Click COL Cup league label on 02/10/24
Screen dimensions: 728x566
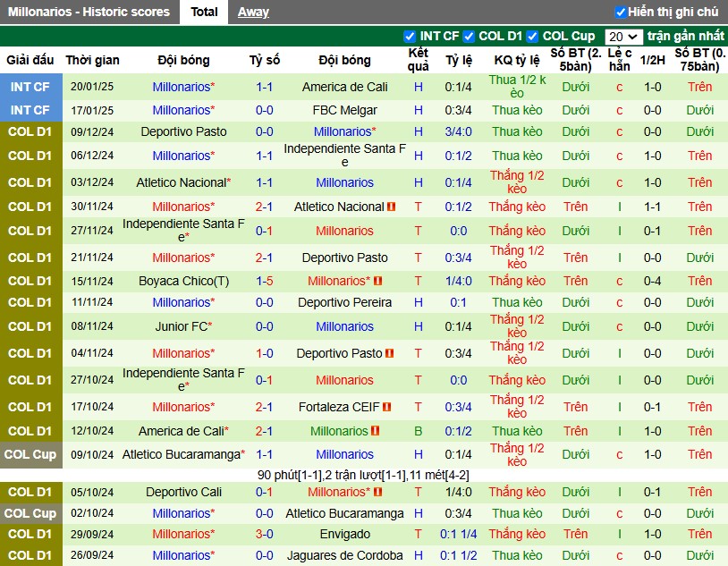click(x=30, y=513)
